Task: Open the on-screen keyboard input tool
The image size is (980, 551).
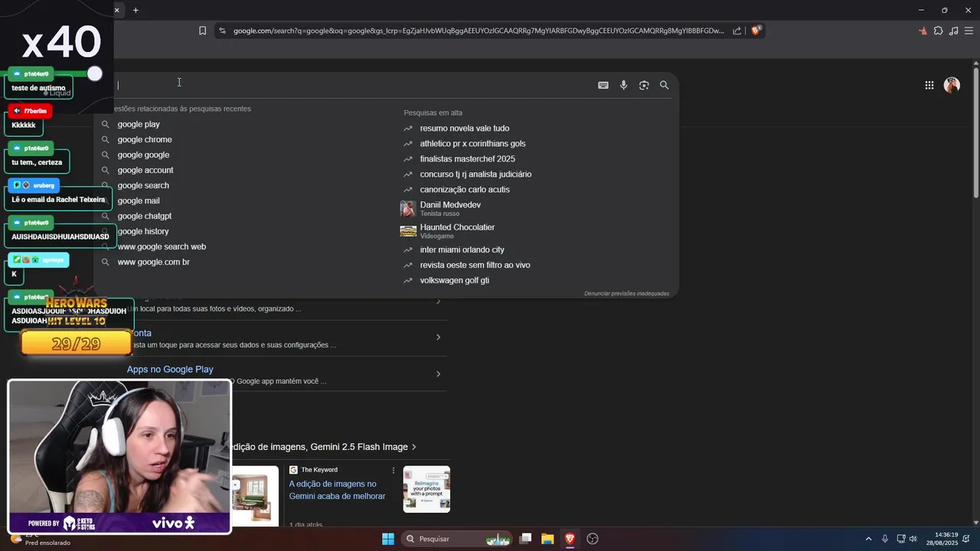Action: click(x=603, y=85)
